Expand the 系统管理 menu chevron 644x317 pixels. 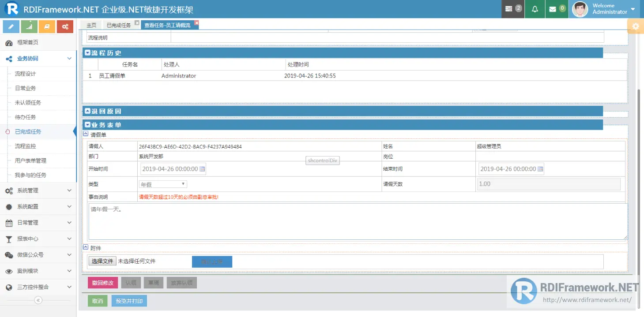pos(69,191)
